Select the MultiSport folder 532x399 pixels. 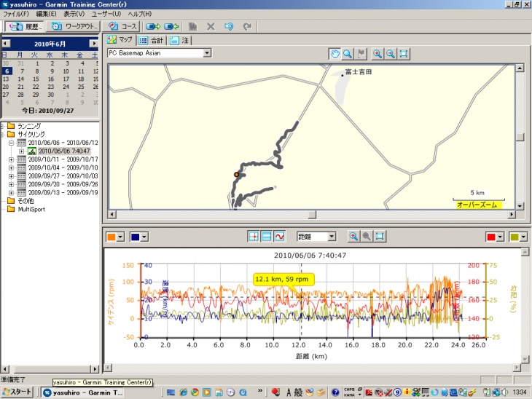pyautogui.click(x=31, y=209)
